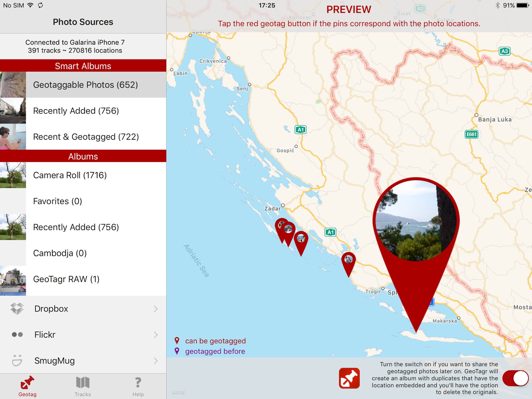
Task: Tap the SmugMug smiley icon
Action: [17, 360]
